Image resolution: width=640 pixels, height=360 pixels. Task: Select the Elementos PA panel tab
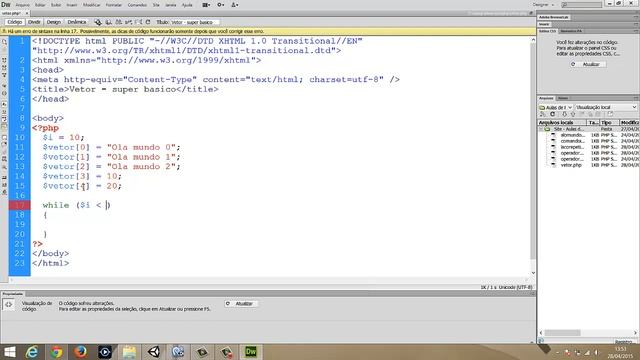[x=571, y=31]
